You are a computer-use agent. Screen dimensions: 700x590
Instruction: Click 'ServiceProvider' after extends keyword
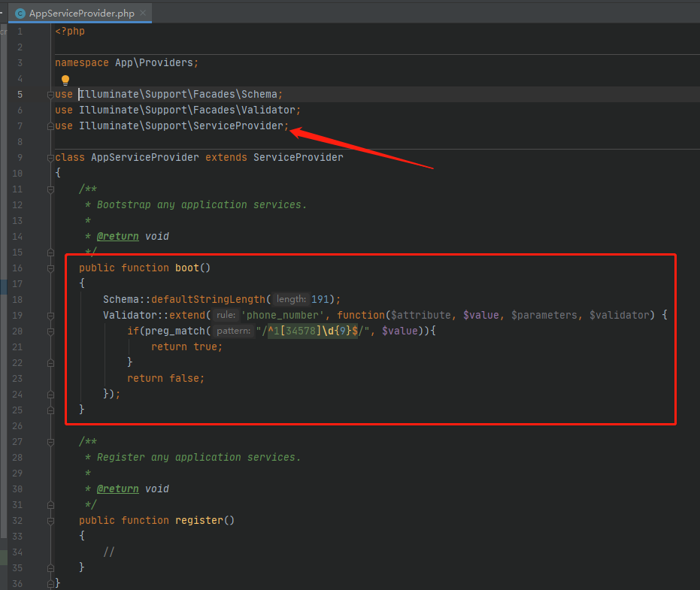[x=298, y=157]
